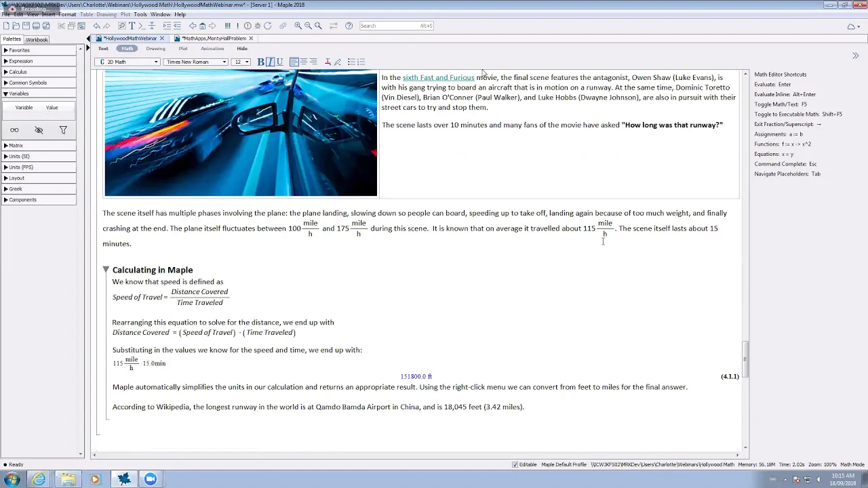Close the HollywoodMathWebinar tab
This screenshot has height=488, width=868.
pos(161,39)
